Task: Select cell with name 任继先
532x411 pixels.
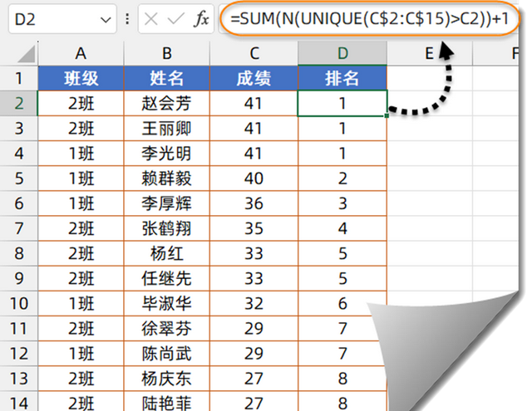Action: [x=166, y=278]
